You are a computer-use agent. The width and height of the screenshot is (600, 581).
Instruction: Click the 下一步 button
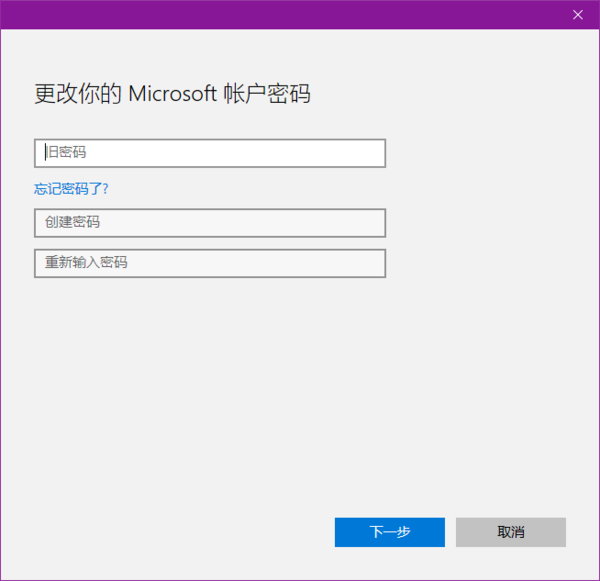click(x=390, y=532)
